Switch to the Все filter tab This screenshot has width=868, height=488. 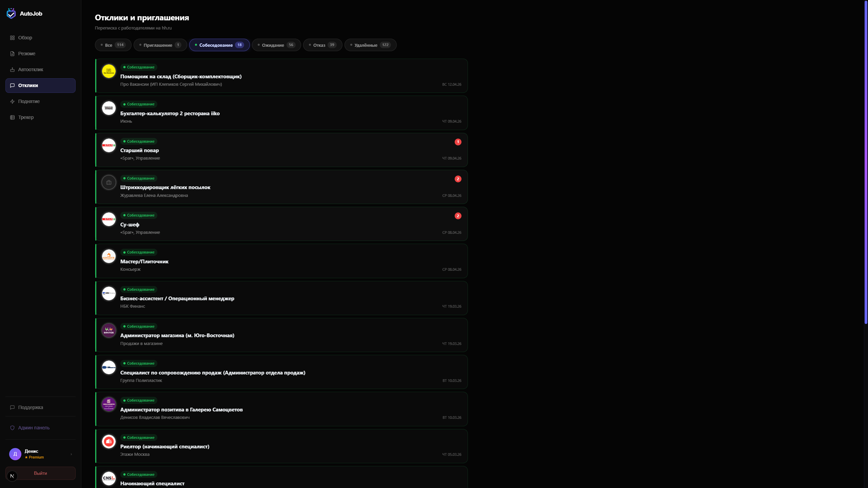pyautogui.click(x=113, y=45)
